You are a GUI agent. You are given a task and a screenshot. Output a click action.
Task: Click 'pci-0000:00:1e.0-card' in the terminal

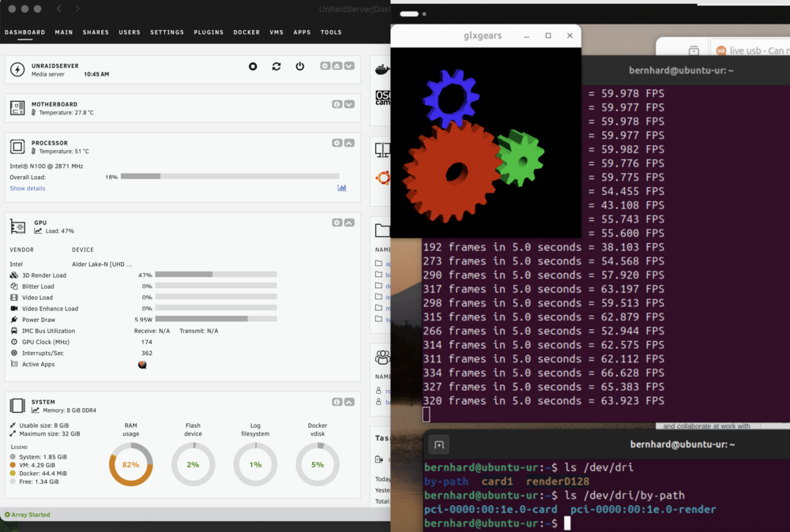(x=491, y=509)
